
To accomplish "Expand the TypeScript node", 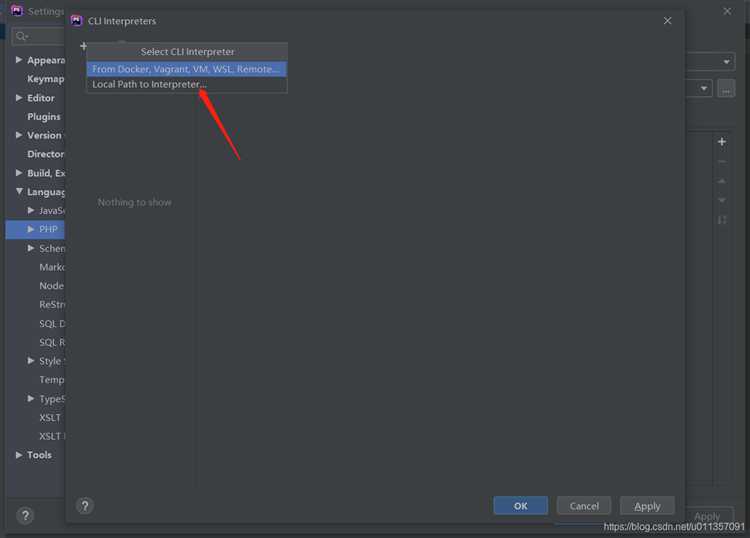I will pos(31,398).
